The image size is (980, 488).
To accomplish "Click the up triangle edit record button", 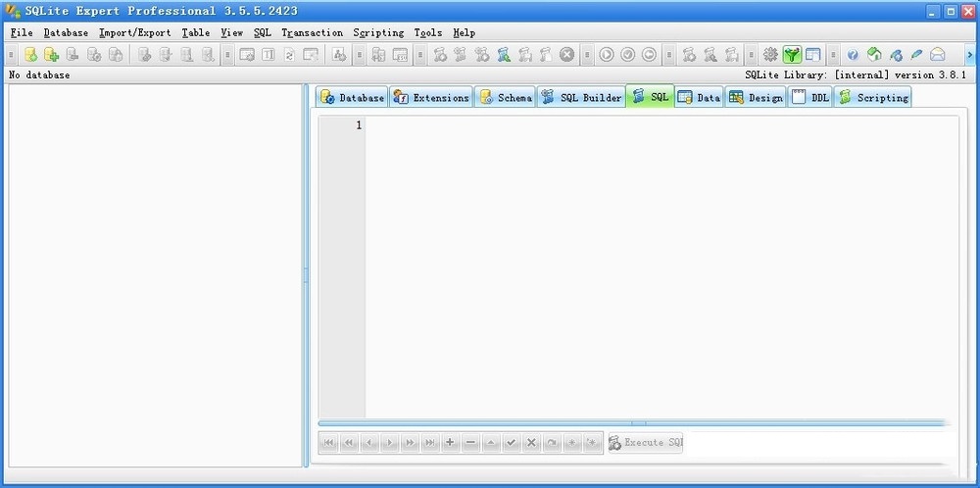I will click(491, 442).
